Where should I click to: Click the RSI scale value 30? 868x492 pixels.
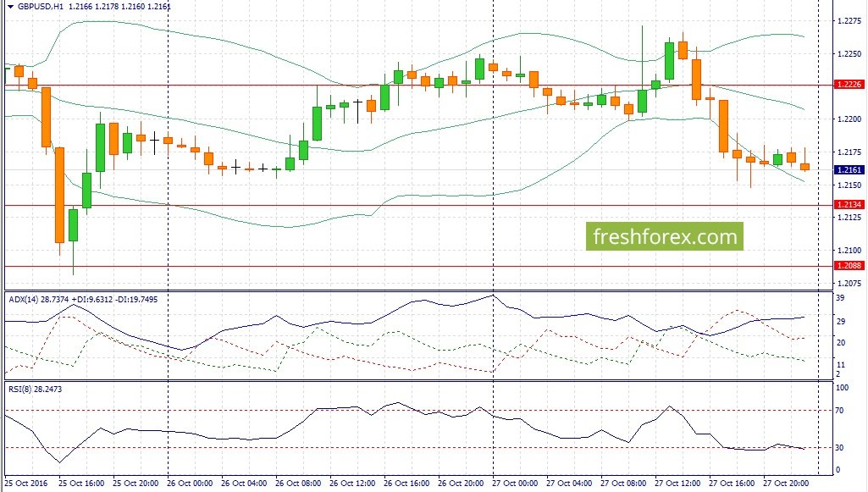coord(840,447)
